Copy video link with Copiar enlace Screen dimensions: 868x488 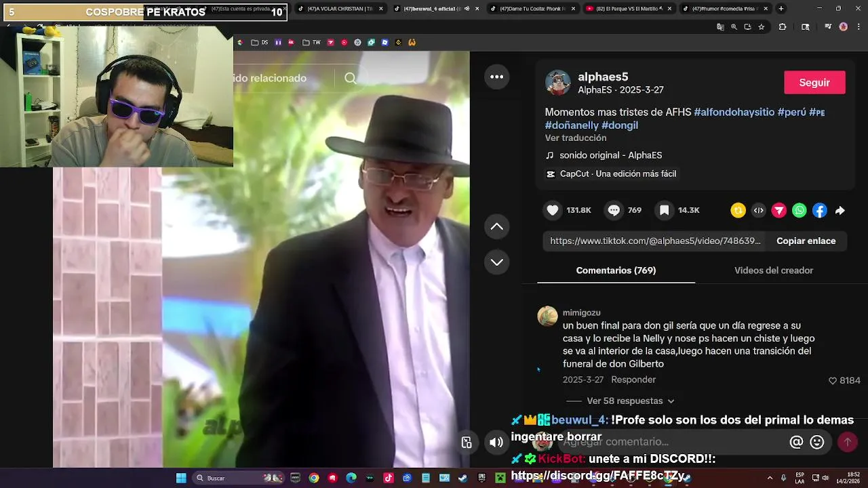[x=806, y=241]
